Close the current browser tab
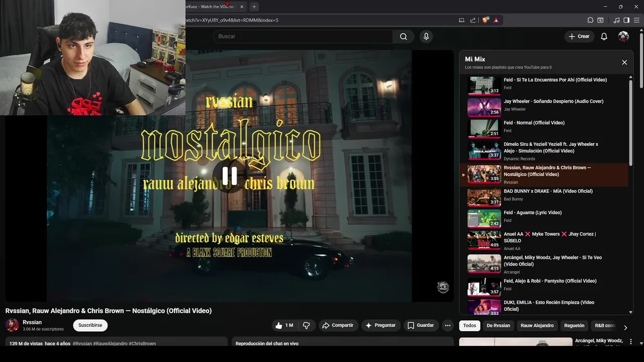Viewport: 644px width, 362px height. pyautogui.click(x=242, y=7)
